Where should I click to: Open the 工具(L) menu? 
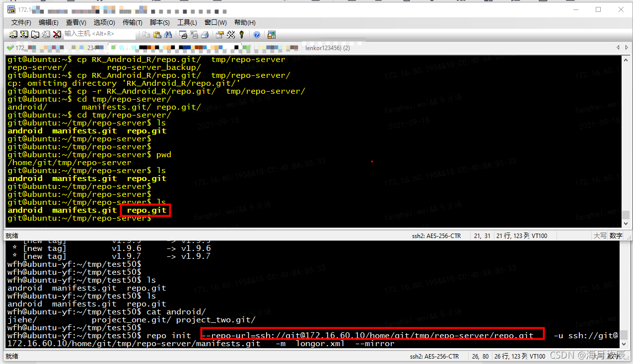pyautogui.click(x=187, y=22)
